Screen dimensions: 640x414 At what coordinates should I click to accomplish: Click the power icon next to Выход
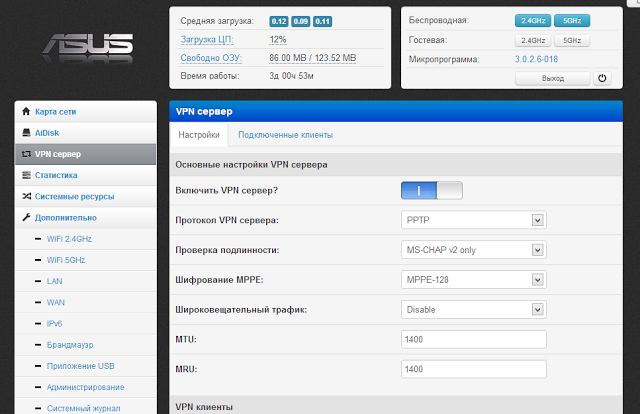click(x=603, y=78)
